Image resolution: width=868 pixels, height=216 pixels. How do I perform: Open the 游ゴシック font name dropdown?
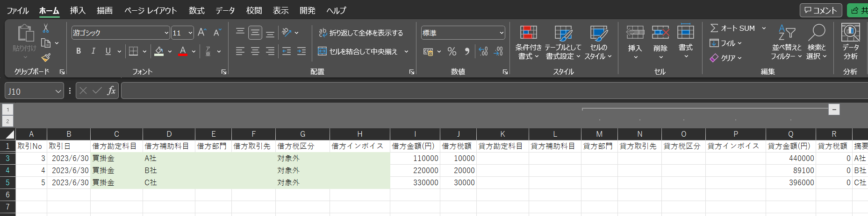(x=166, y=33)
